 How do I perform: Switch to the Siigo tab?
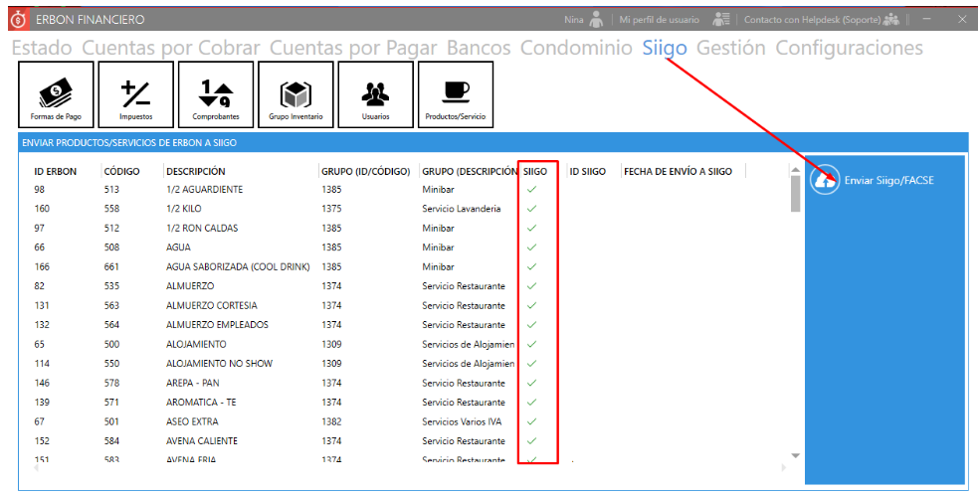(664, 48)
